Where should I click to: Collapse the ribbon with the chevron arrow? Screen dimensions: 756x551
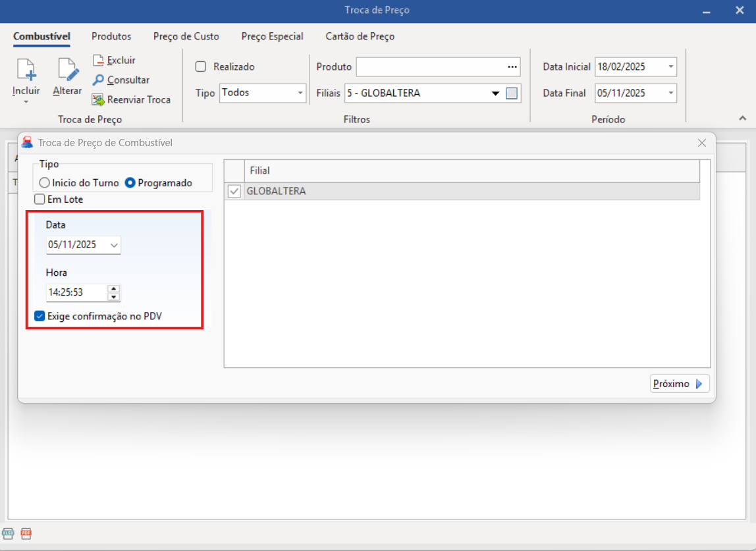coord(742,118)
